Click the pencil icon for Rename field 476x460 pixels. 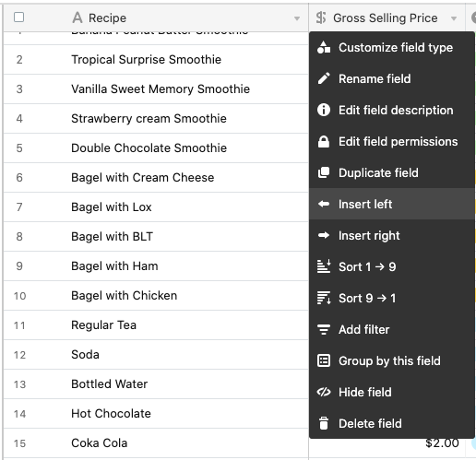pos(324,78)
